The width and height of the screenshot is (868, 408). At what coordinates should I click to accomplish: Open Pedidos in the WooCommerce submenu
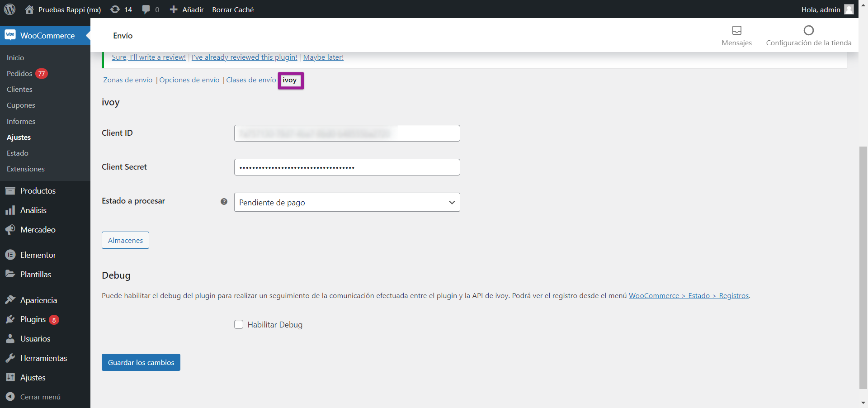click(x=19, y=73)
